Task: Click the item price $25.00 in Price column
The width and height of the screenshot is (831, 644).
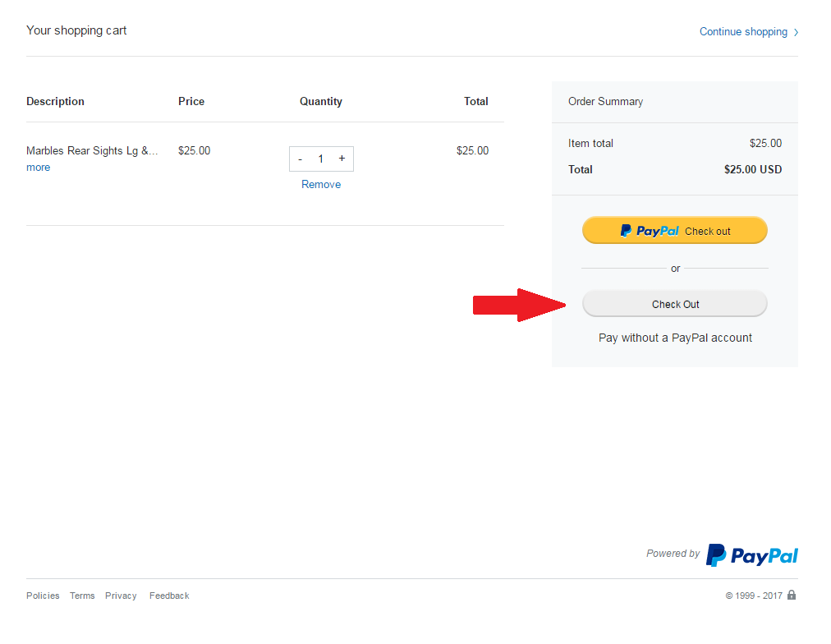Action: (194, 150)
